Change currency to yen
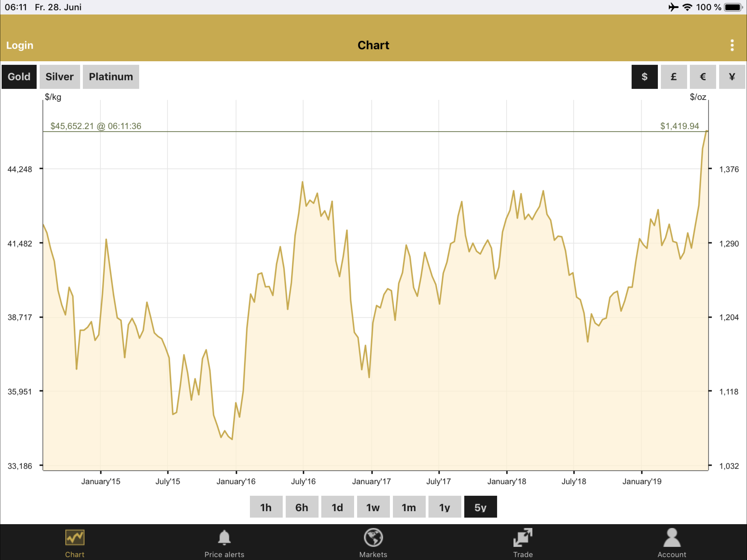 (731, 77)
